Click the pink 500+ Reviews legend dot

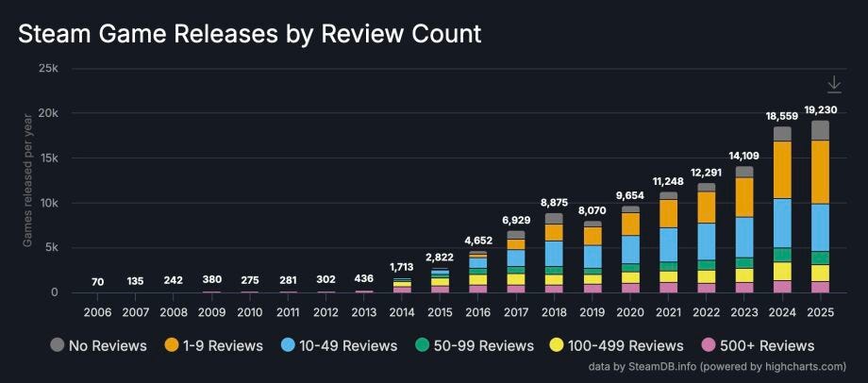[708, 345]
